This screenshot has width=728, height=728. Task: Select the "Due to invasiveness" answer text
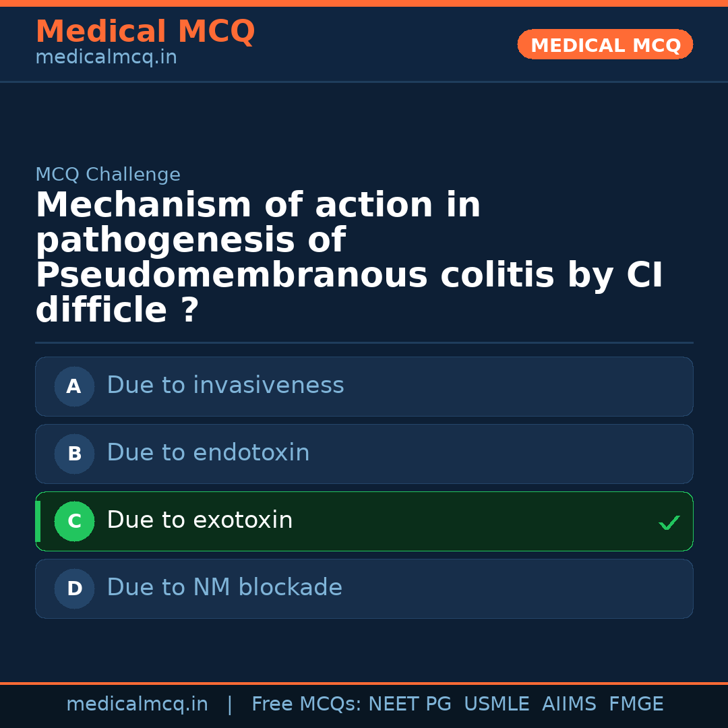[225, 386]
